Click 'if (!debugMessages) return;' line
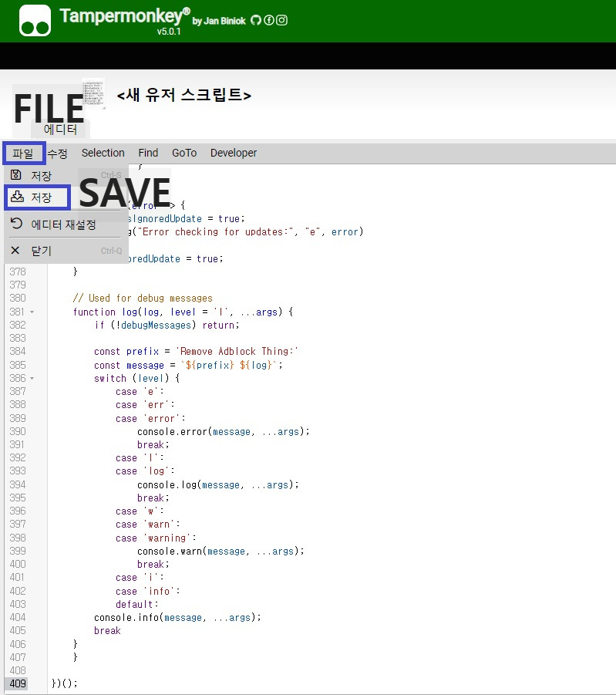This screenshot has width=616, height=695. [167, 326]
